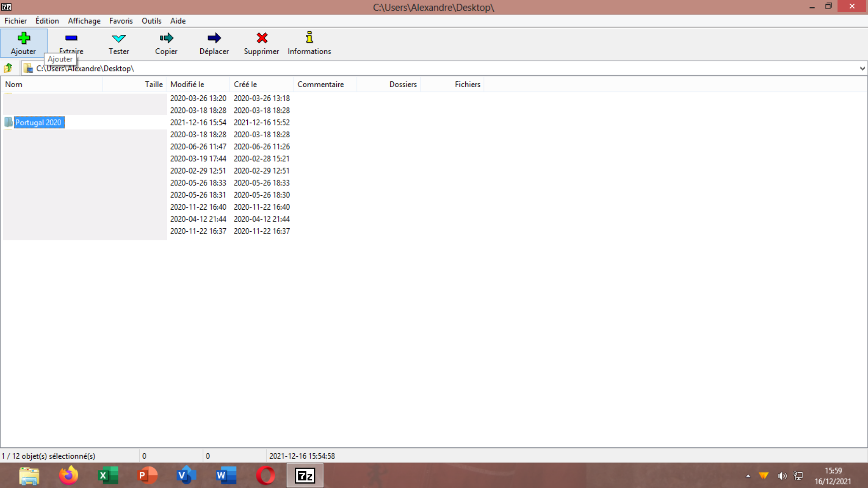Launch 7-Zip from the taskbar

pos(305,475)
